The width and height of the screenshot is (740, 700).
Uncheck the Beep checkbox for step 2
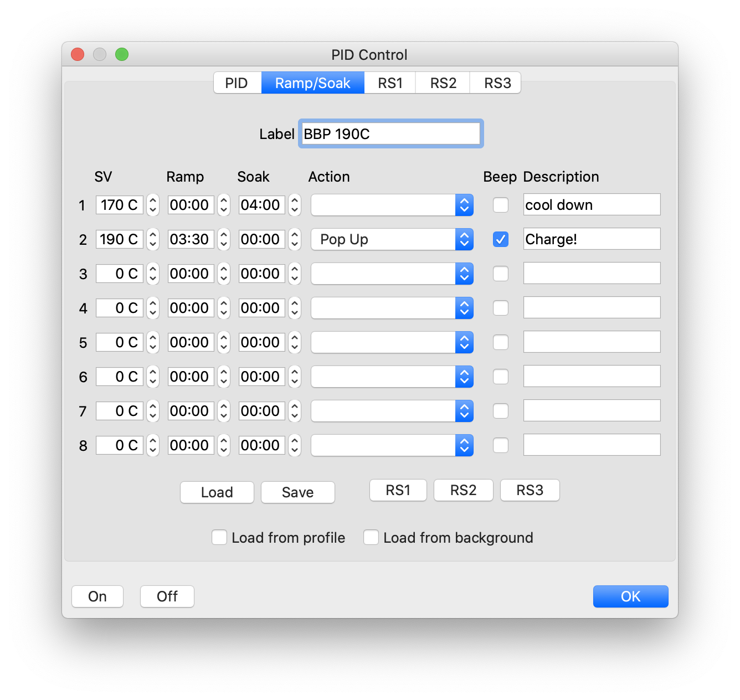[x=500, y=239]
